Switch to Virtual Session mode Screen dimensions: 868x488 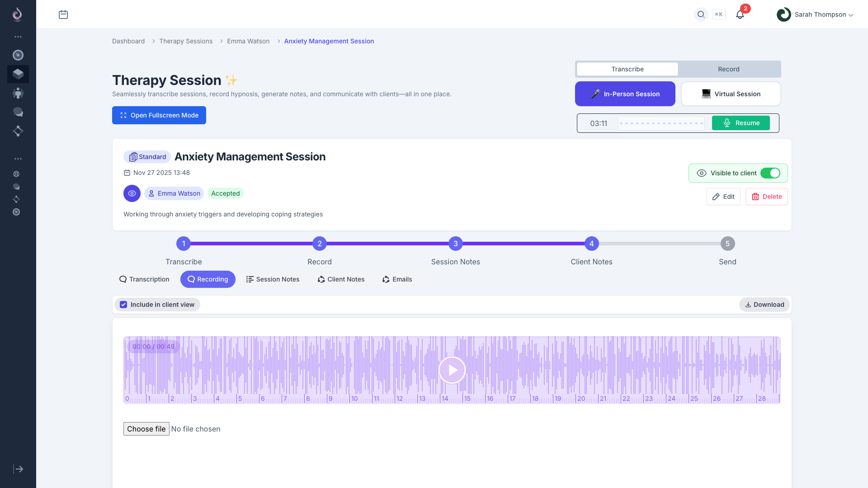coord(731,94)
